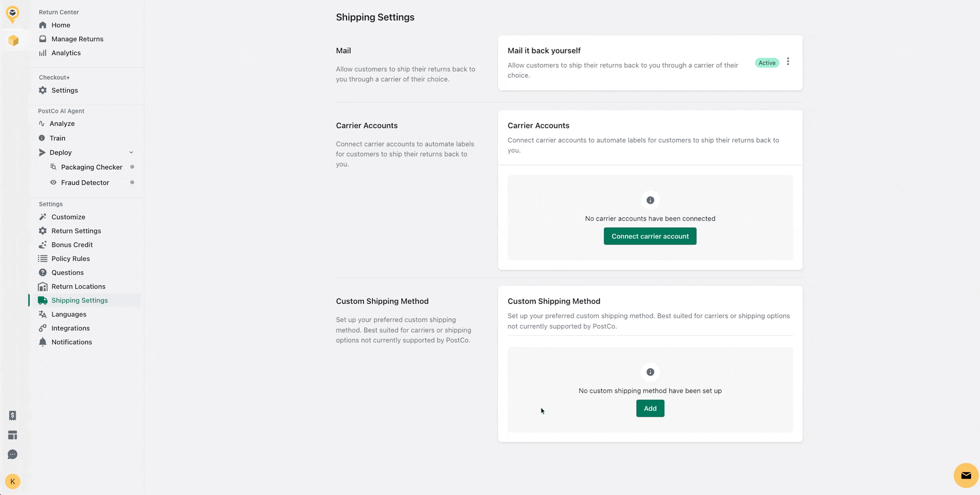Screen dimensions: 980x495
Task: Click the info icon under Carrier Accounts
Action: point(650,200)
